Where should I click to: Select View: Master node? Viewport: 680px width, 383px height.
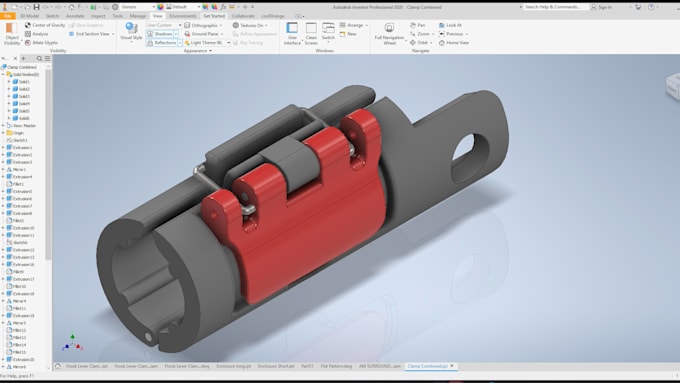click(x=21, y=125)
